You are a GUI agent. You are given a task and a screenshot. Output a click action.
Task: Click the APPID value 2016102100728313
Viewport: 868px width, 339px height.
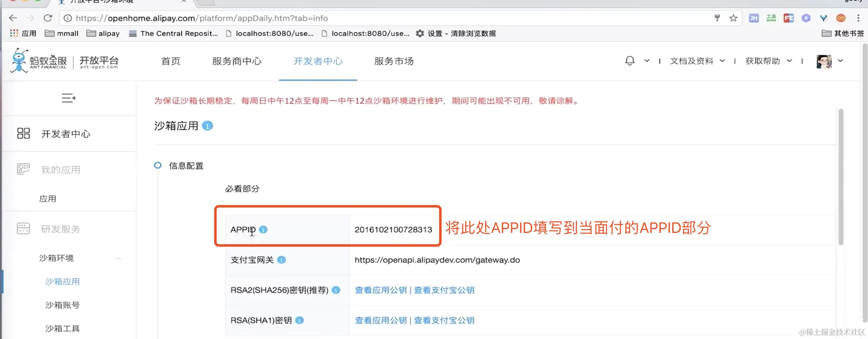(393, 230)
